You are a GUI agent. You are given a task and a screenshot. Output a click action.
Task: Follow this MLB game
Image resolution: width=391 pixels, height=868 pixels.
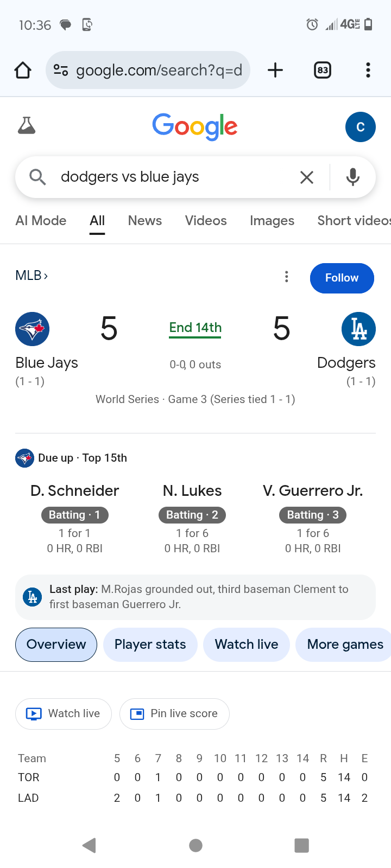[x=342, y=278]
